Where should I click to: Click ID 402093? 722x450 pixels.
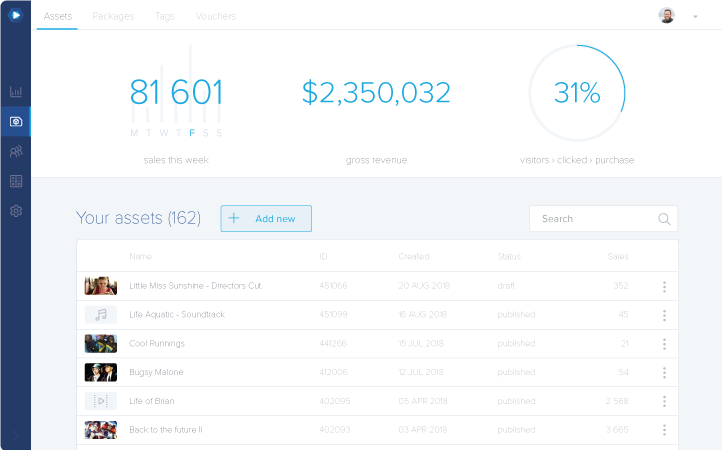pyautogui.click(x=335, y=429)
